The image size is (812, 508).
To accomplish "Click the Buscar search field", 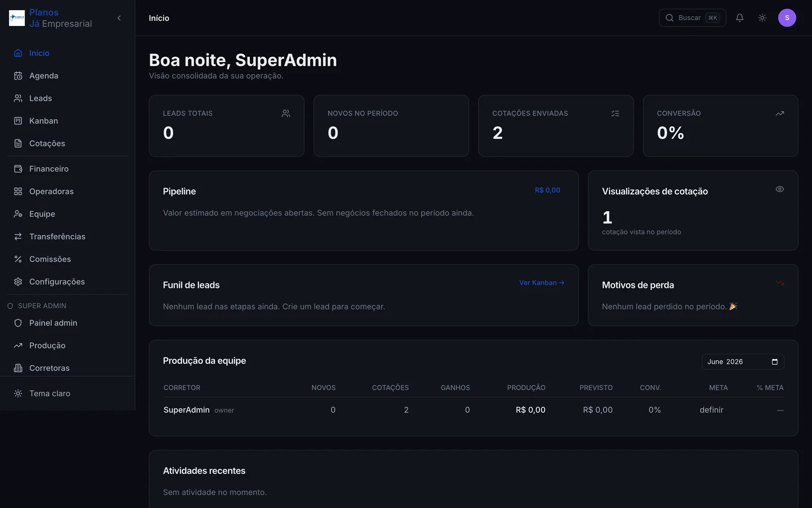I will coord(692,18).
